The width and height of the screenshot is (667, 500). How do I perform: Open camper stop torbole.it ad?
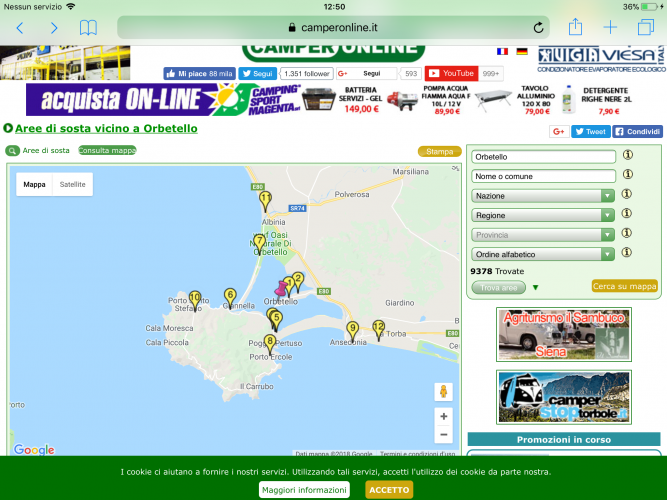pyautogui.click(x=564, y=397)
